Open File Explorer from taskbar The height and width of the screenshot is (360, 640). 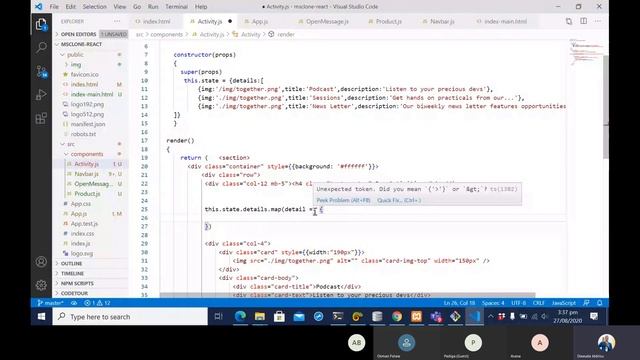(260, 316)
